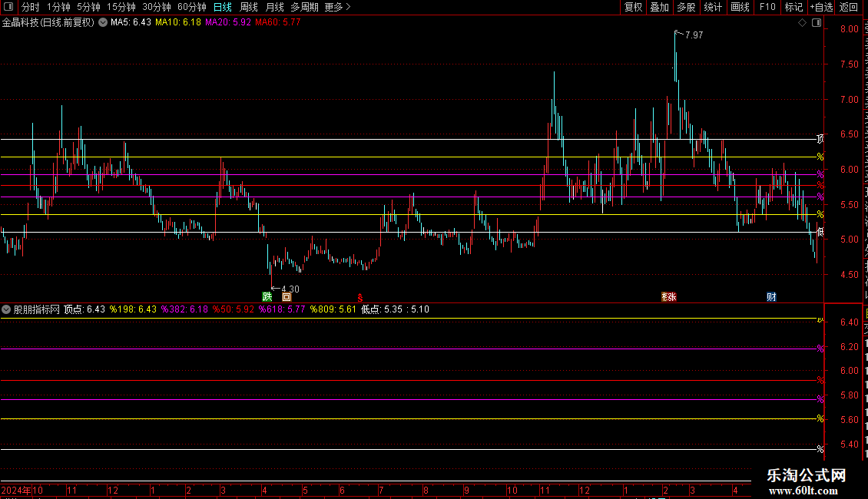The width and height of the screenshot is (868, 499).
Task: Click the MA10: 6.18 label
Action: tap(178, 22)
